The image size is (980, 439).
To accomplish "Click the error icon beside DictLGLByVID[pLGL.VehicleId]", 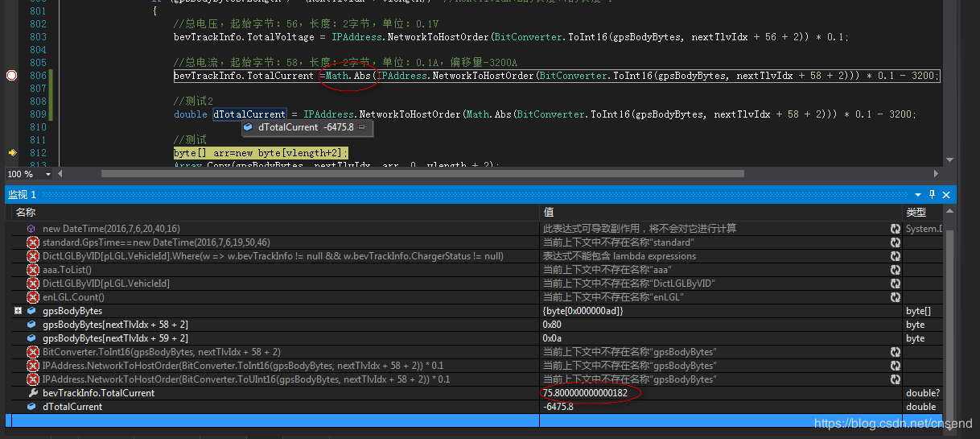I will [x=33, y=284].
